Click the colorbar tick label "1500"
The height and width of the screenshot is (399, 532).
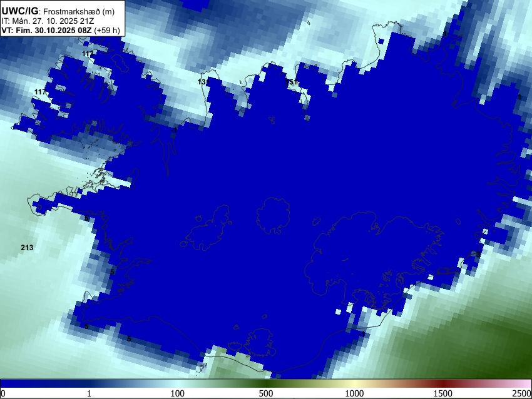tap(443, 393)
